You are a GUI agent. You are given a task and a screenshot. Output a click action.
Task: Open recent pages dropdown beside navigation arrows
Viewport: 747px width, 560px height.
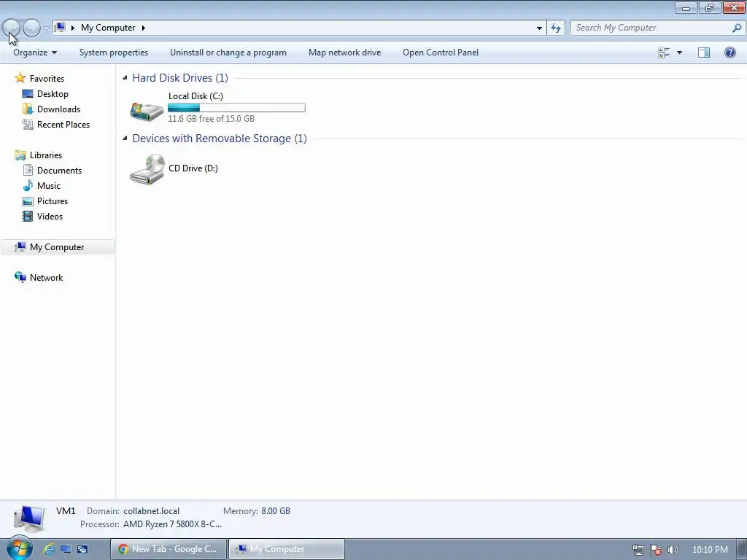click(46, 28)
